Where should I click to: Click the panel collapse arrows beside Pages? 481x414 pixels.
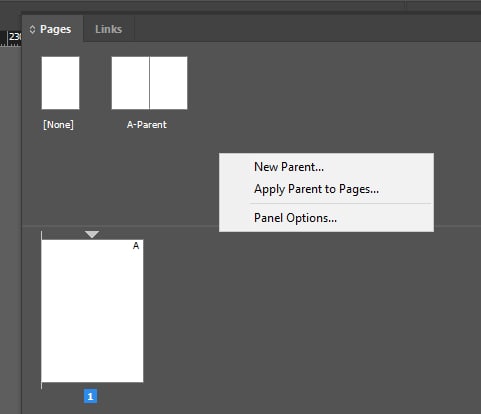pos(32,29)
